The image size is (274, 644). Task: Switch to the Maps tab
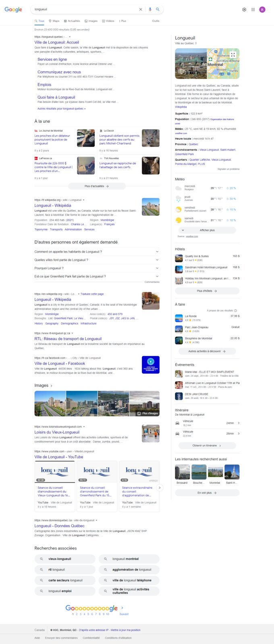point(54,21)
